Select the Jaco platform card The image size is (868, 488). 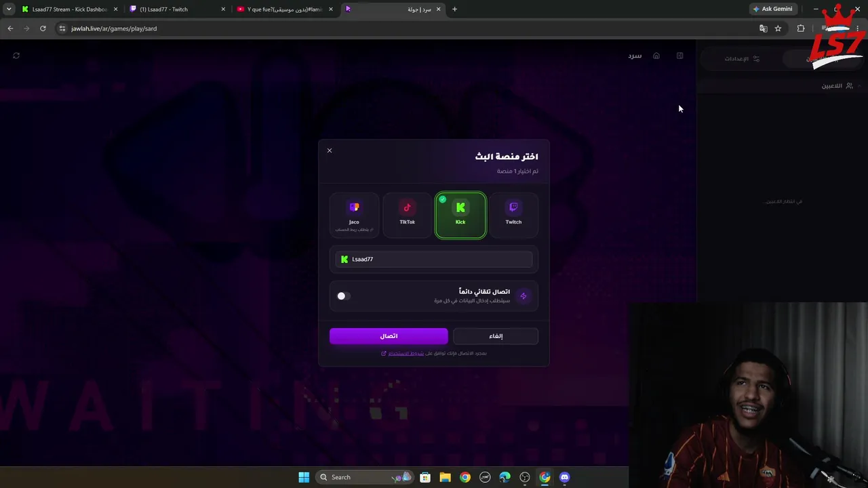click(354, 215)
